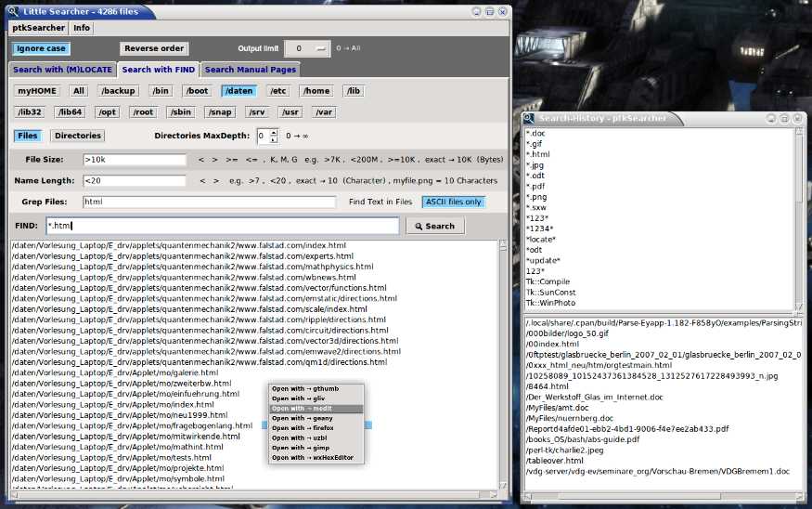
Task: Select the /lib32 search location
Action: coord(30,112)
